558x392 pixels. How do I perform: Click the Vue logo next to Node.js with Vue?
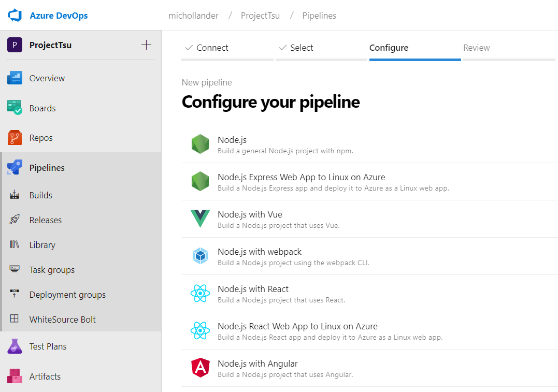(x=200, y=219)
